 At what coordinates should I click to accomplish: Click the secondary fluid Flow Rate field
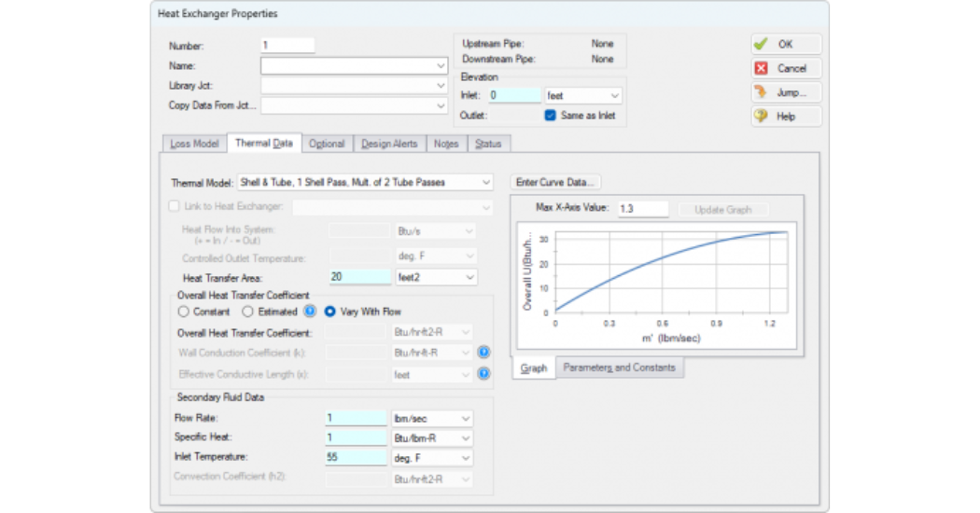click(x=356, y=419)
